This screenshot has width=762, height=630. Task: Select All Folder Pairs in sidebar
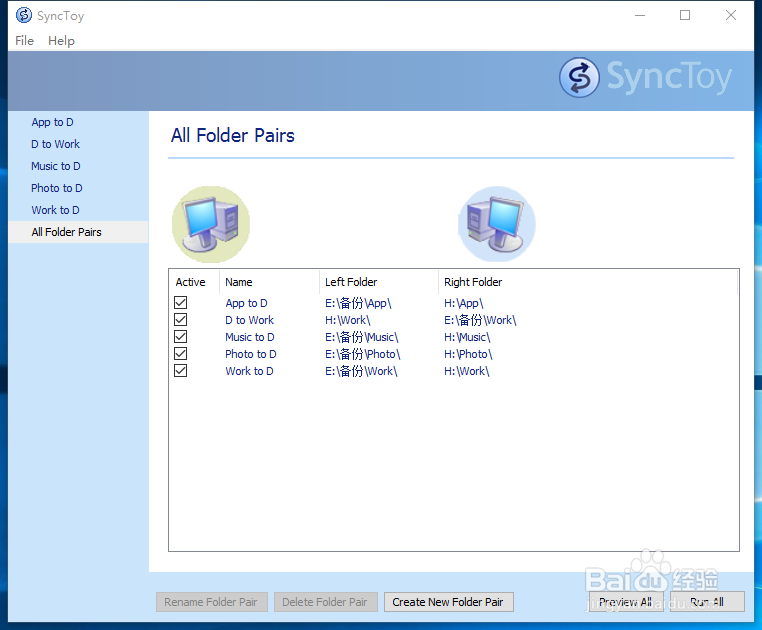coord(78,232)
